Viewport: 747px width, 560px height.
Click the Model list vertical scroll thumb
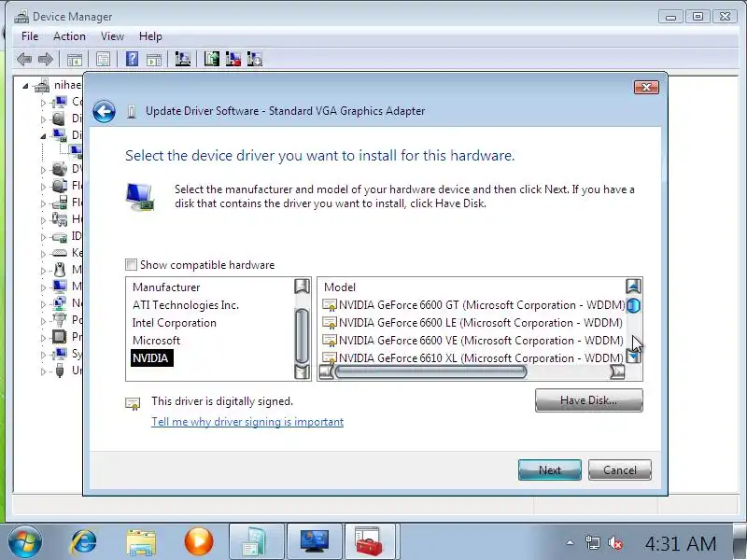633,305
